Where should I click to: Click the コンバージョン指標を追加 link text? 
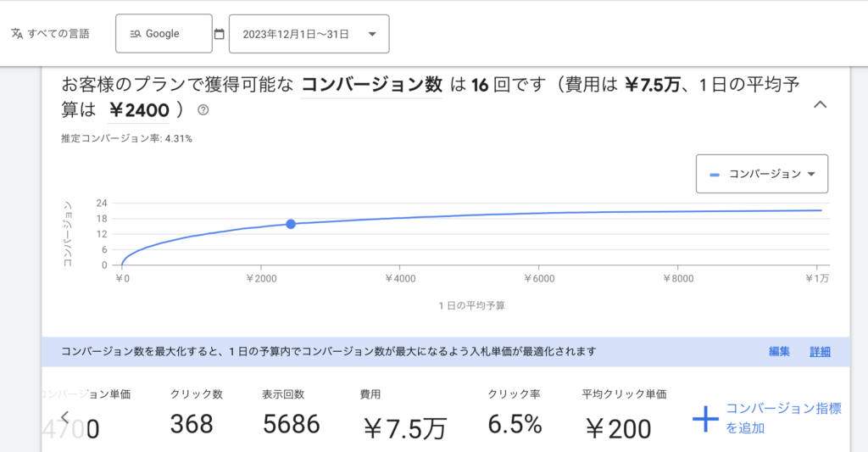point(782,418)
